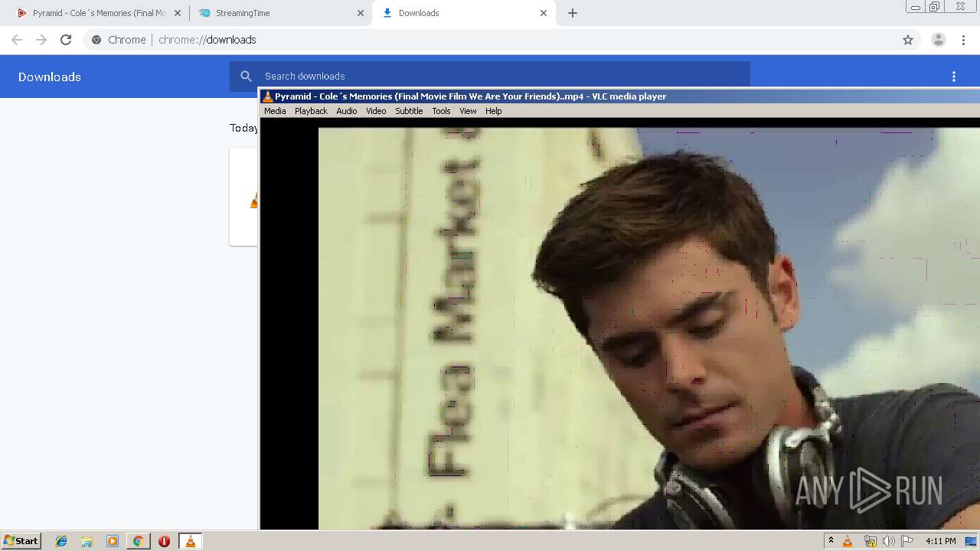980x551 pixels.
Task: Click the VLC cone icon in title bar
Action: pyautogui.click(x=267, y=96)
